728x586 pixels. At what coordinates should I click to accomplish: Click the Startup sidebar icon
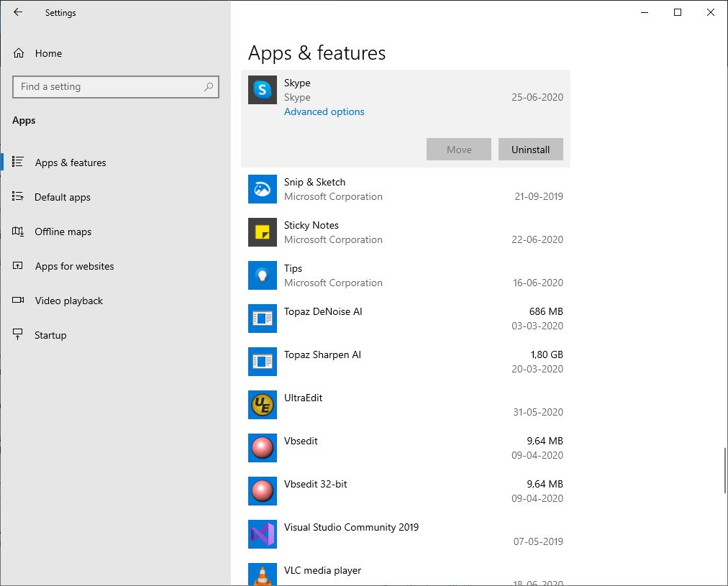click(18, 334)
